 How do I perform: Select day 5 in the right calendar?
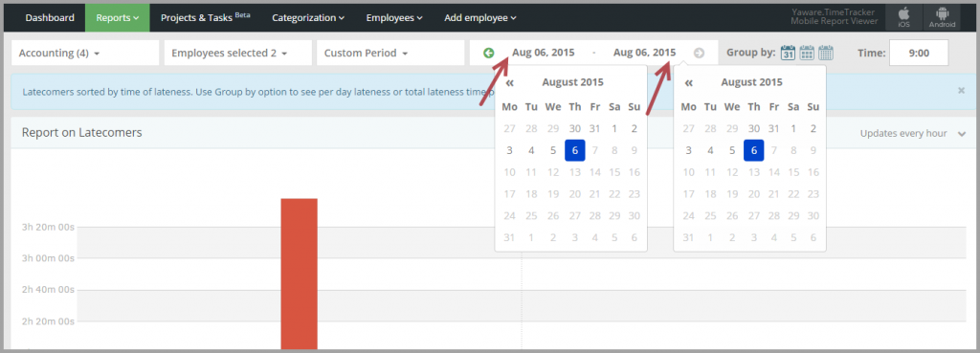tap(732, 150)
